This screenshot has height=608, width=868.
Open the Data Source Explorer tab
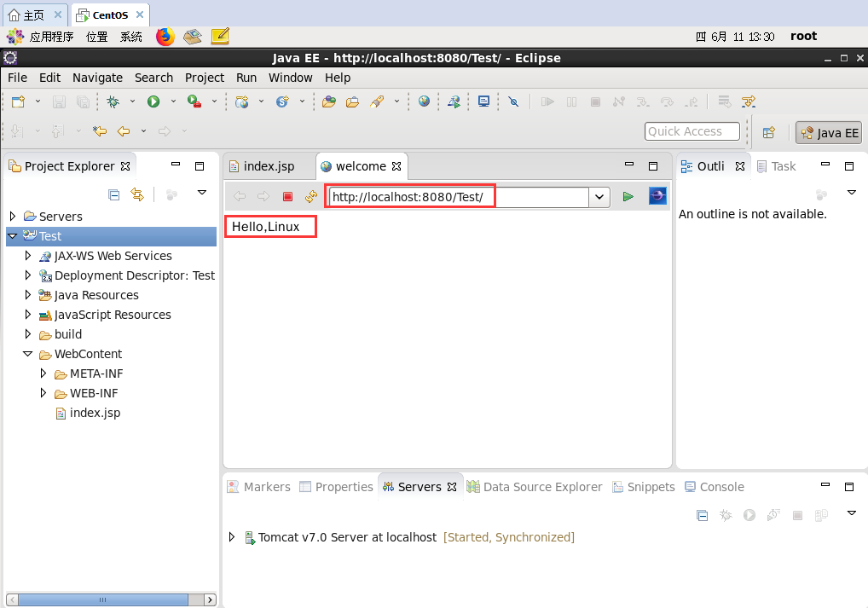point(535,487)
